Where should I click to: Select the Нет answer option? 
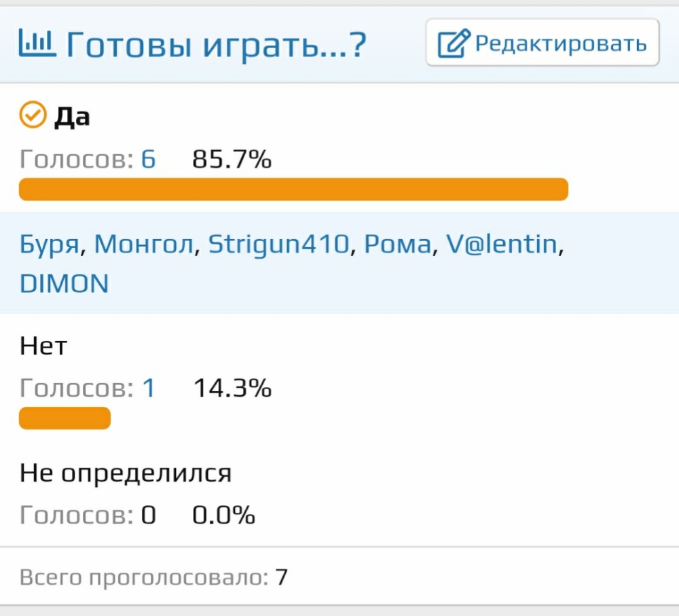(43, 346)
